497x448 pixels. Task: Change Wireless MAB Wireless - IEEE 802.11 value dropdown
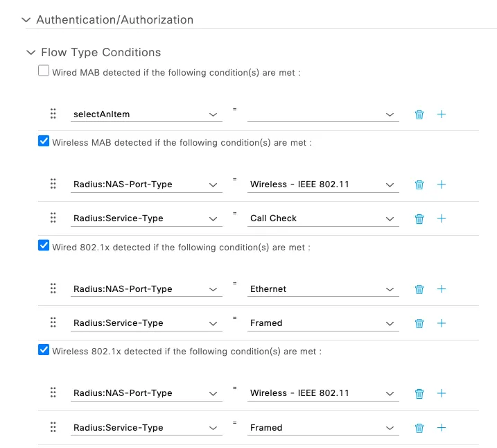pyautogui.click(x=323, y=184)
